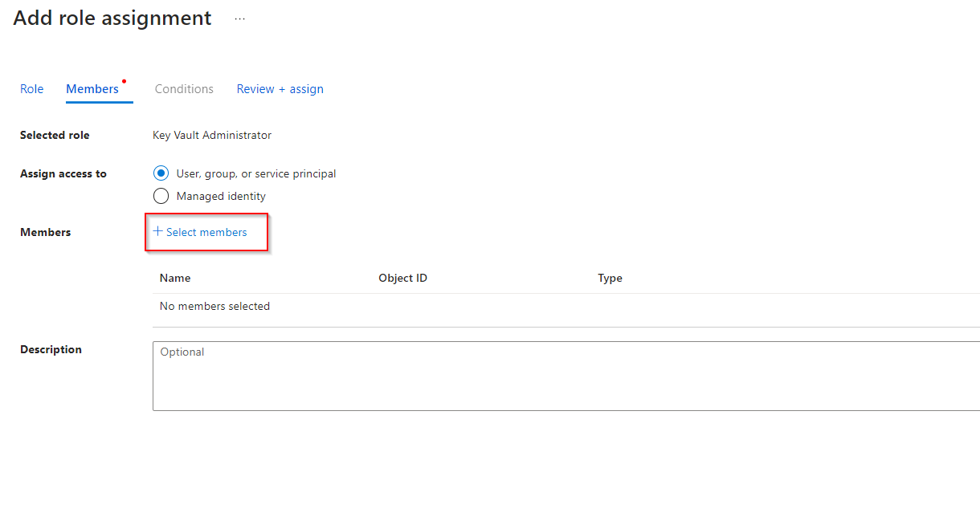Click the plus icon beside Select members
The width and height of the screenshot is (980, 517).
point(157,231)
